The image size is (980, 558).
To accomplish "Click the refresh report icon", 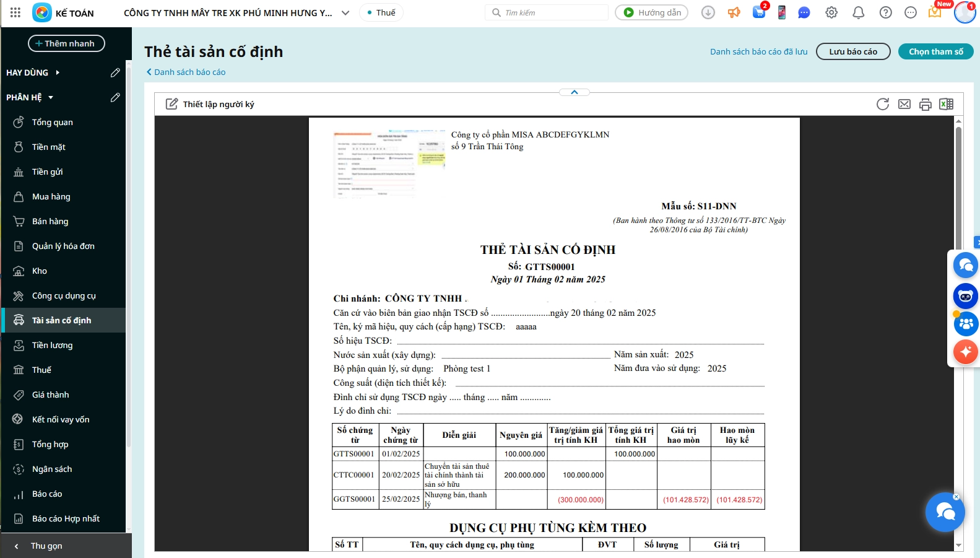I will pyautogui.click(x=883, y=104).
